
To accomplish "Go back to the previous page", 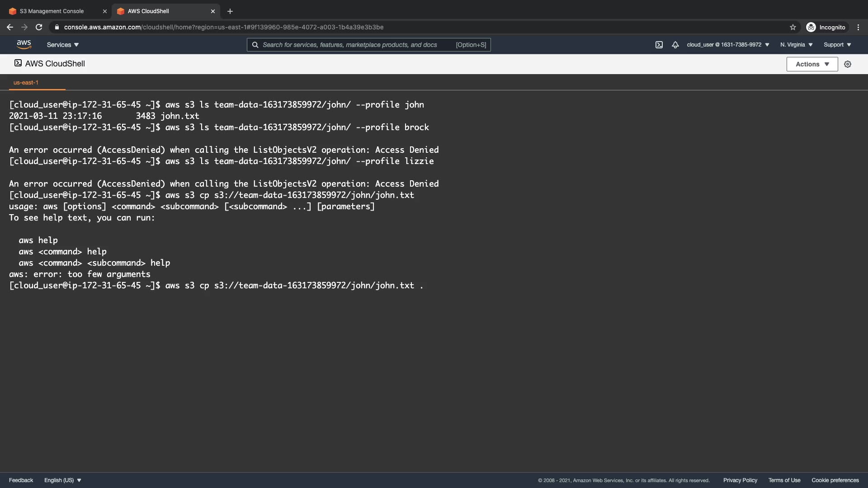I will point(10,27).
